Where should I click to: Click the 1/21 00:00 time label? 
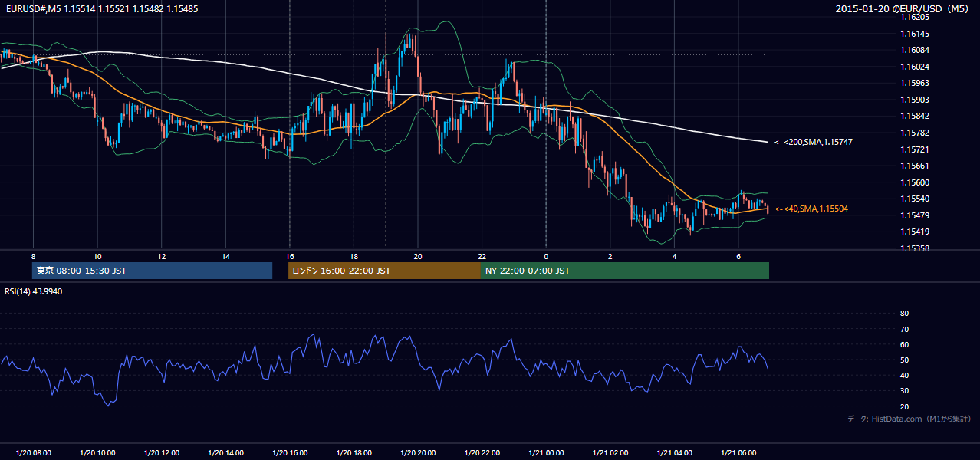pyautogui.click(x=546, y=452)
